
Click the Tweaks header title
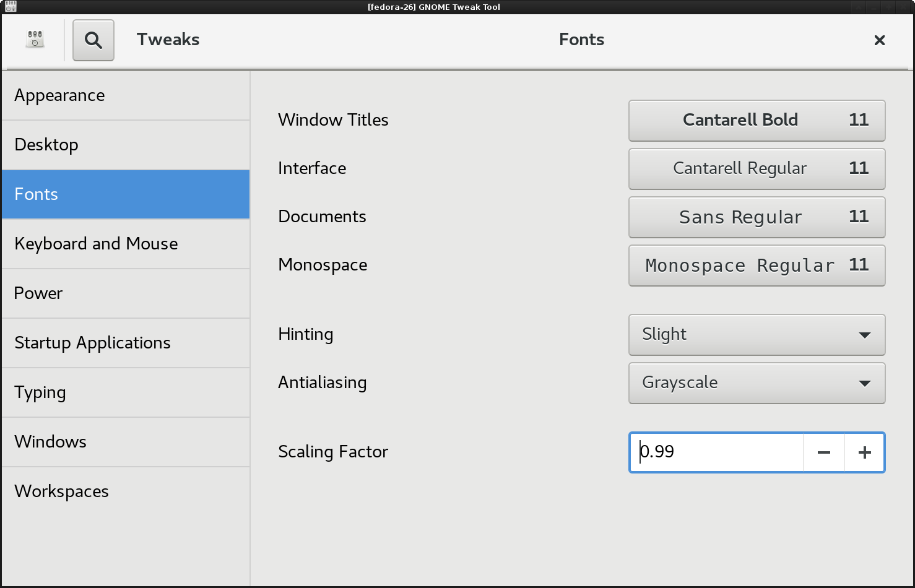(168, 40)
